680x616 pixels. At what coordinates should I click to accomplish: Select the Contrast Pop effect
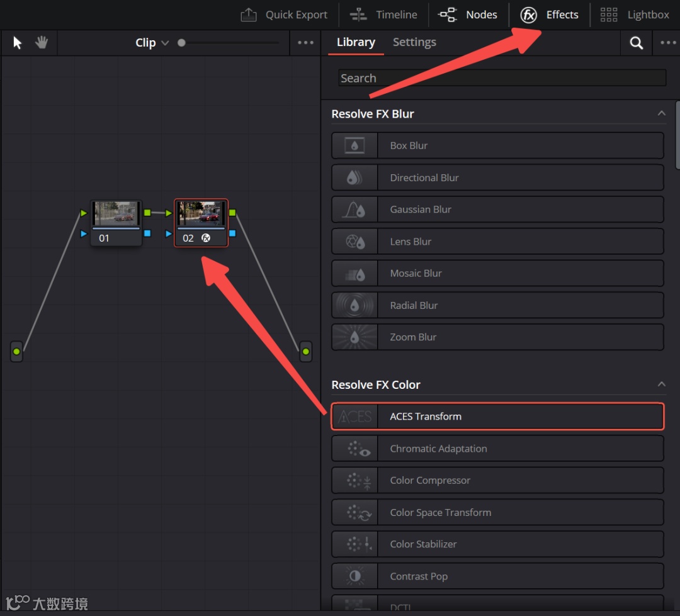(x=497, y=576)
